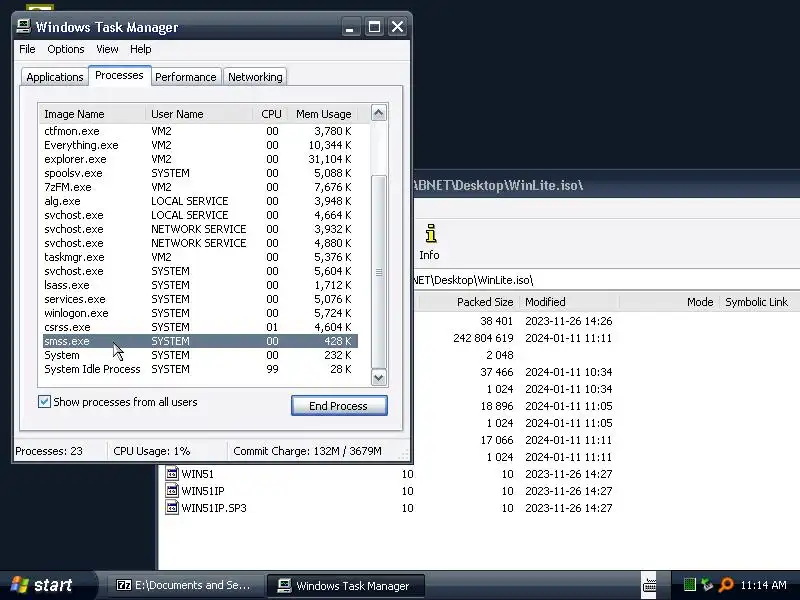Screen dimensions: 800x600
Task: Open the File menu in Task Manager
Action: (x=27, y=49)
